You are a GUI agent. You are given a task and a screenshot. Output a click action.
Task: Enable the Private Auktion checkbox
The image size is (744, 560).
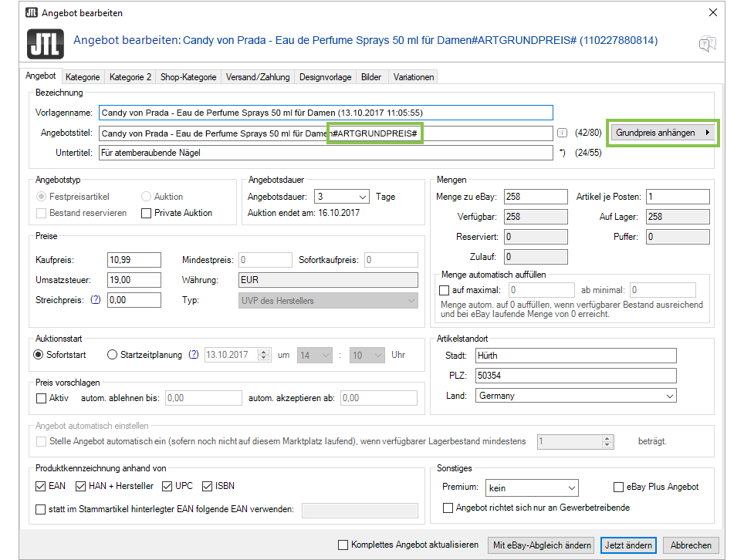(147, 214)
